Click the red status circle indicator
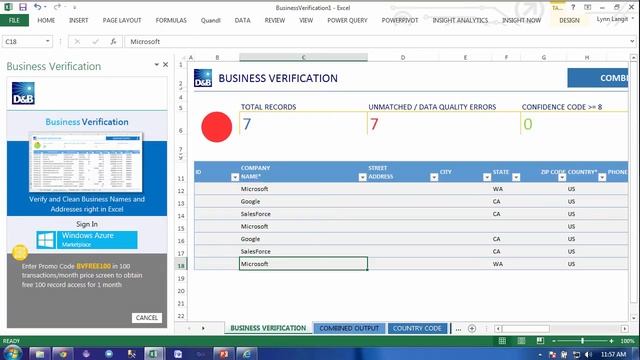The width and height of the screenshot is (640, 360). coord(217,127)
